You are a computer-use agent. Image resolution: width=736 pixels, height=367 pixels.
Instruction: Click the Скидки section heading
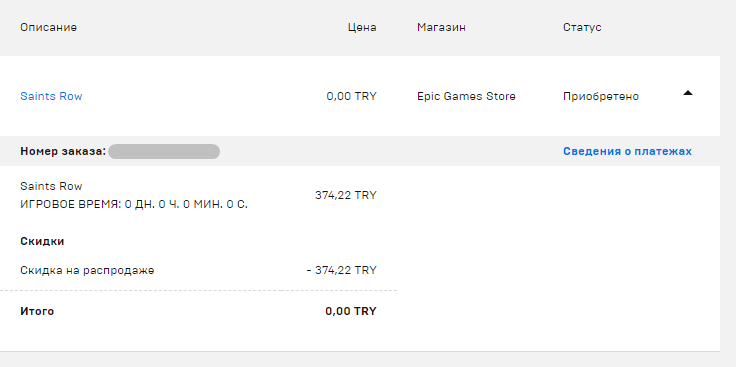[x=42, y=241]
